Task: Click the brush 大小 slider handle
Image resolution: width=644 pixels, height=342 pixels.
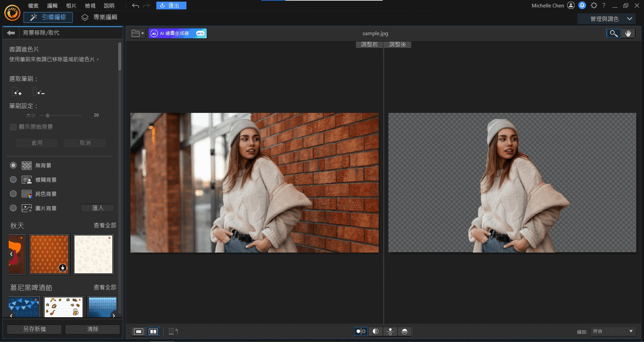Action: coord(48,115)
